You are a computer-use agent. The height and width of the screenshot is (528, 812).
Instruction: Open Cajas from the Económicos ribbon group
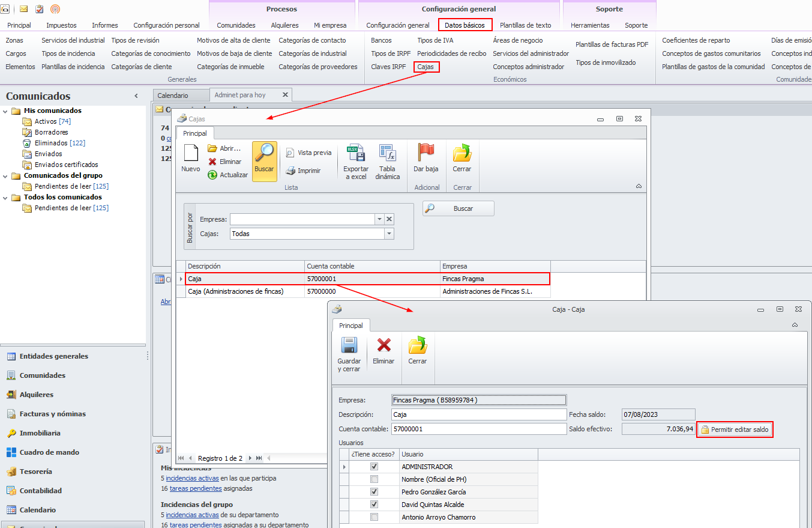(426, 67)
